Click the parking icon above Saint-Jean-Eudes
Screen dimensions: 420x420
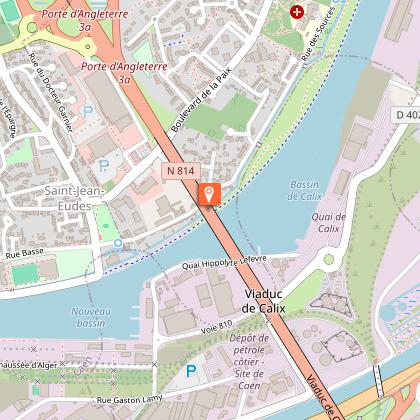[x=104, y=165]
